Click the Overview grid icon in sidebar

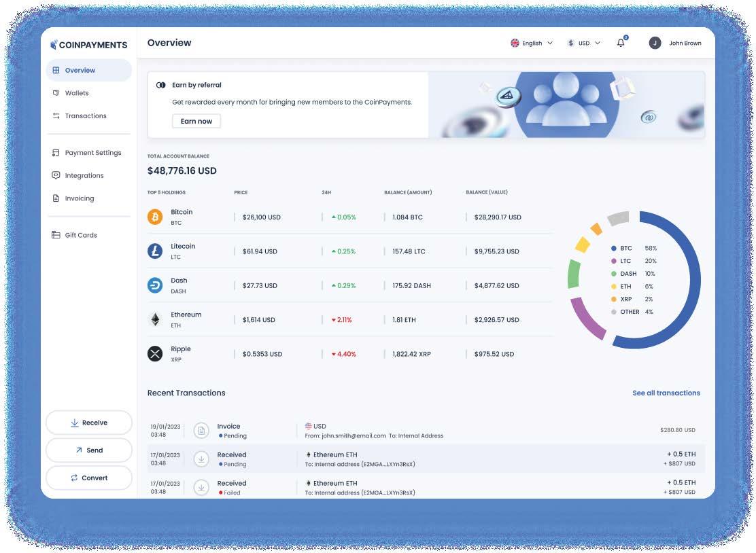[x=56, y=71]
